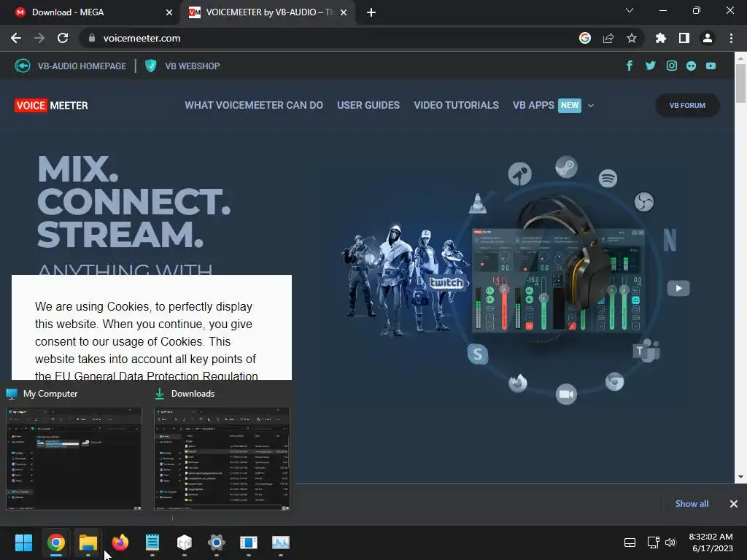The image size is (747, 560).
Task: Open the Notepad taskbar icon
Action: [x=152, y=542]
